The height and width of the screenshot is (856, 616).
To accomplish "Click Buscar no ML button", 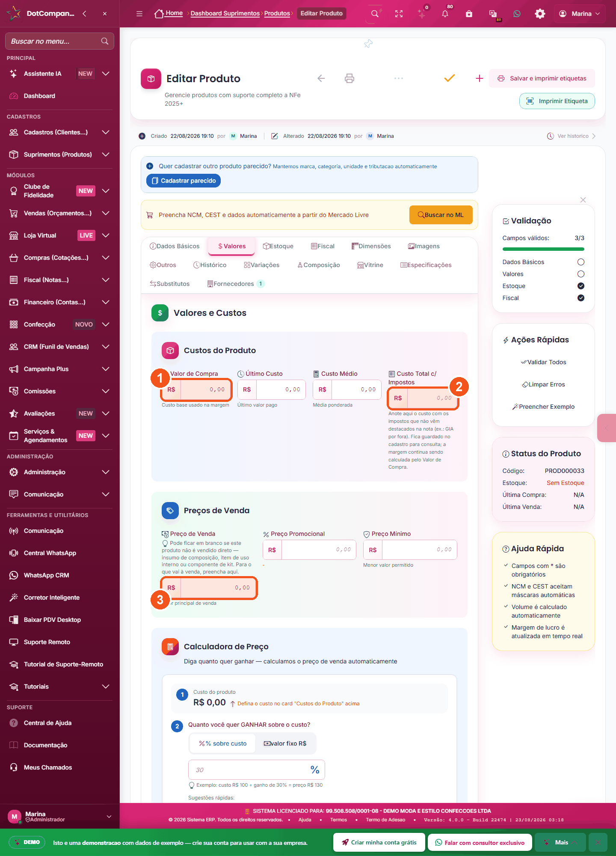I will [x=441, y=215].
